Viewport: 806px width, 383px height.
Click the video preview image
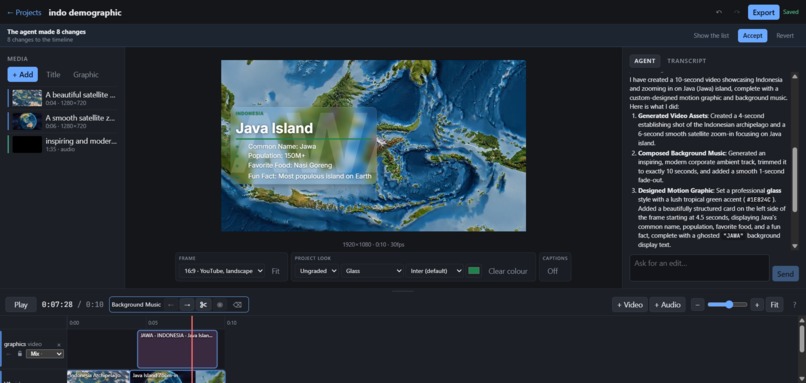coord(373,145)
